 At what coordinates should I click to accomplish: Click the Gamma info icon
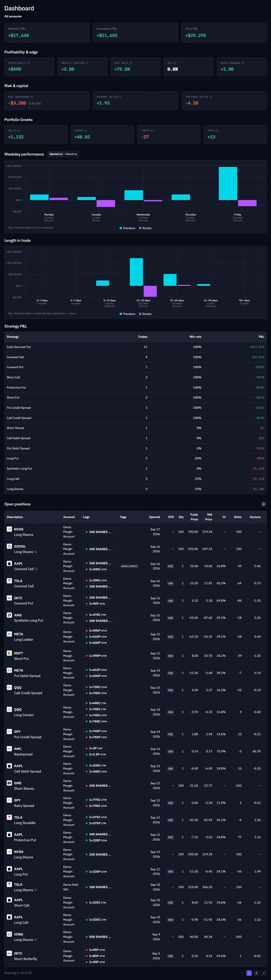tap(86, 131)
